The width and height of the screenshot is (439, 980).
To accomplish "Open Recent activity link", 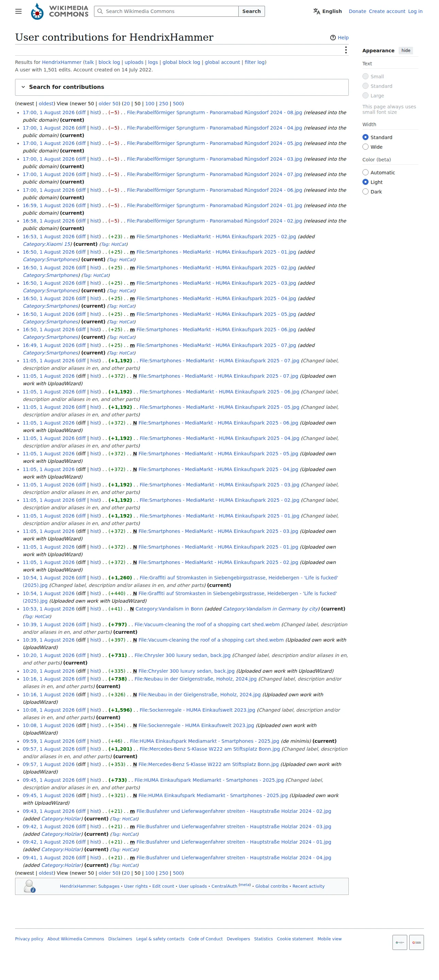I will (308, 886).
